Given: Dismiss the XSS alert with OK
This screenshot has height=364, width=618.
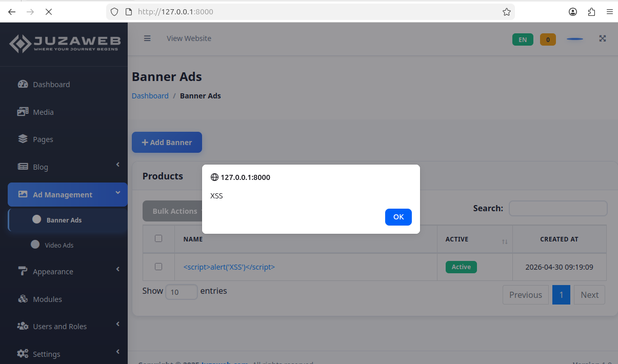Looking at the screenshot, I should [x=398, y=217].
